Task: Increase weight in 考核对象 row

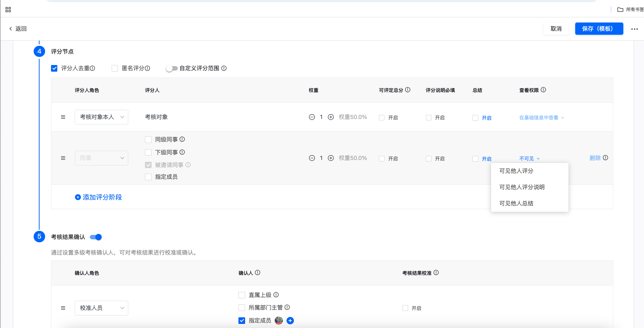Action: point(331,117)
